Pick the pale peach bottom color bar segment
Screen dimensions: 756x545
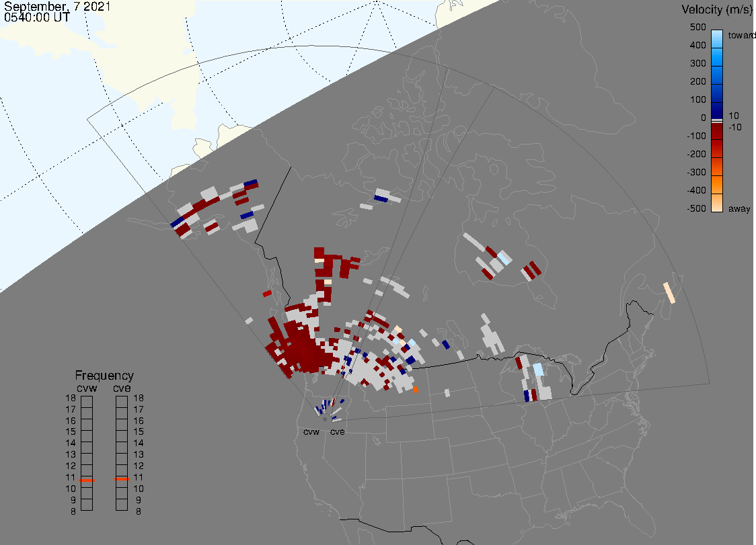[x=717, y=203]
